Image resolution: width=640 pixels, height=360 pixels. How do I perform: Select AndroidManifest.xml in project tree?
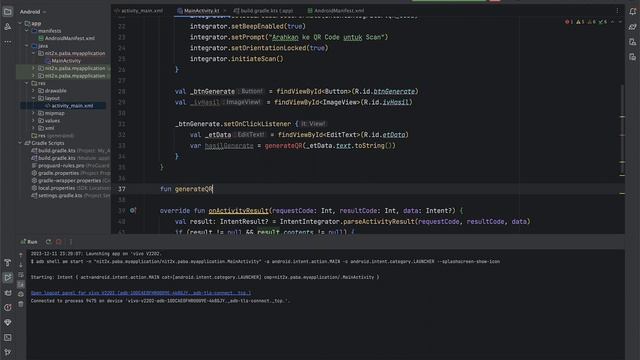[x=67, y=38]
